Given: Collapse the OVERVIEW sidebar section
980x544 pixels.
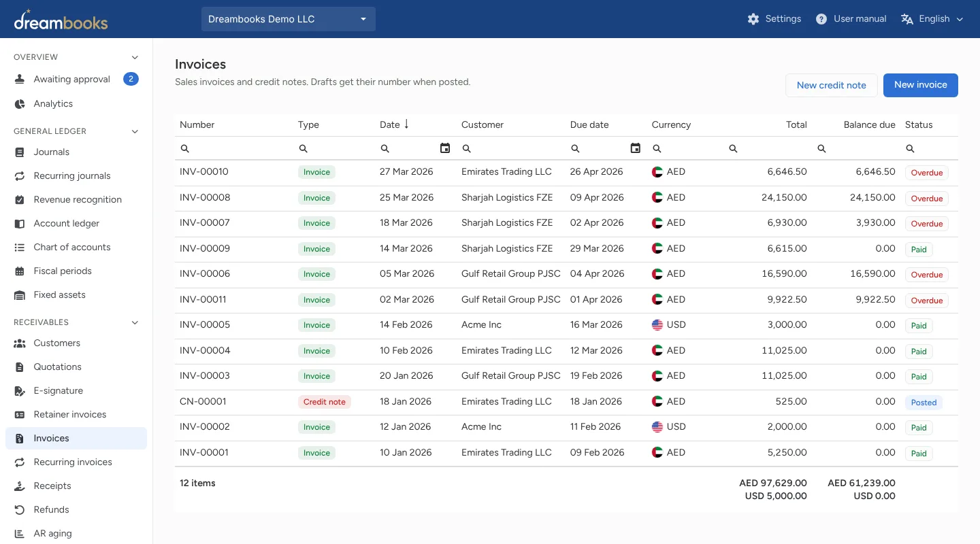Looking at the screenshot, I should (135, 57).
